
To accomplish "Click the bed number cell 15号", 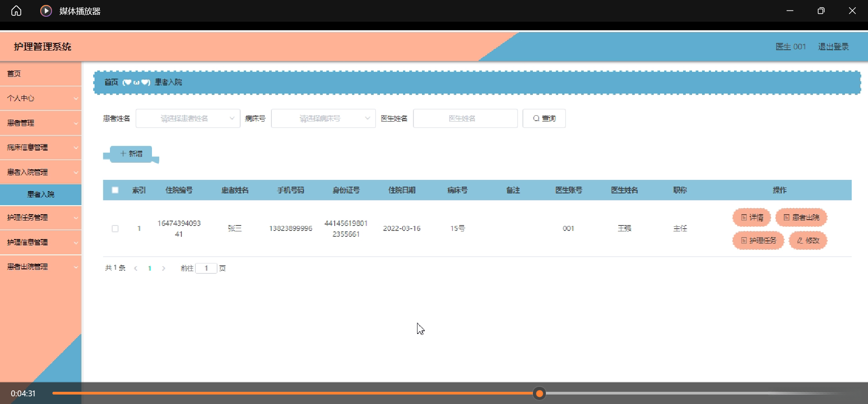I will [x=457, y=229].
